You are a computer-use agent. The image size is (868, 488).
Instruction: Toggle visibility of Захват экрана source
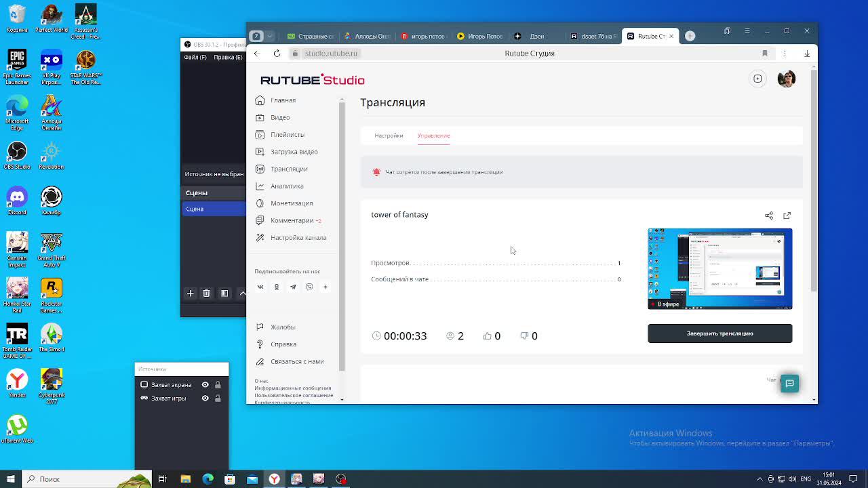pos(205,385)
